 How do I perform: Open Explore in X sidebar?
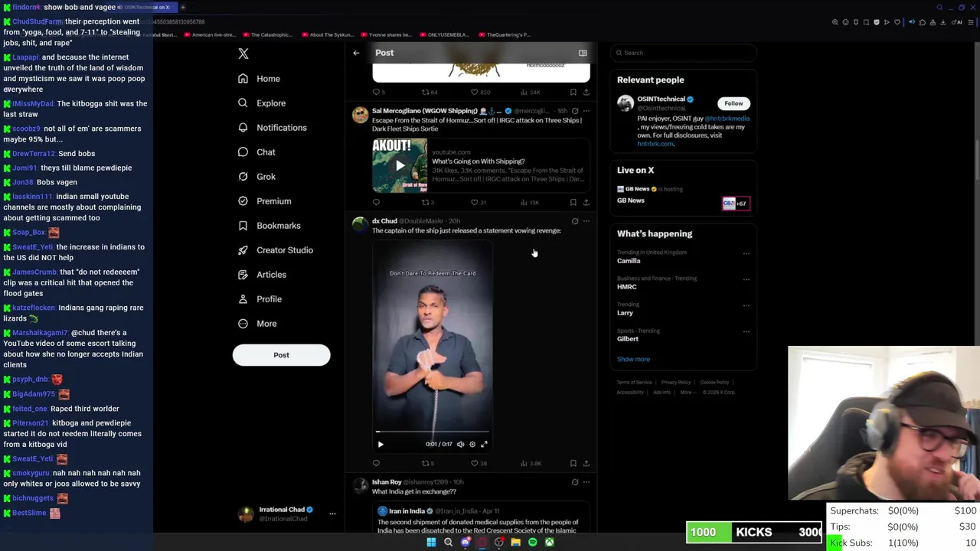(x=262, y=103)
